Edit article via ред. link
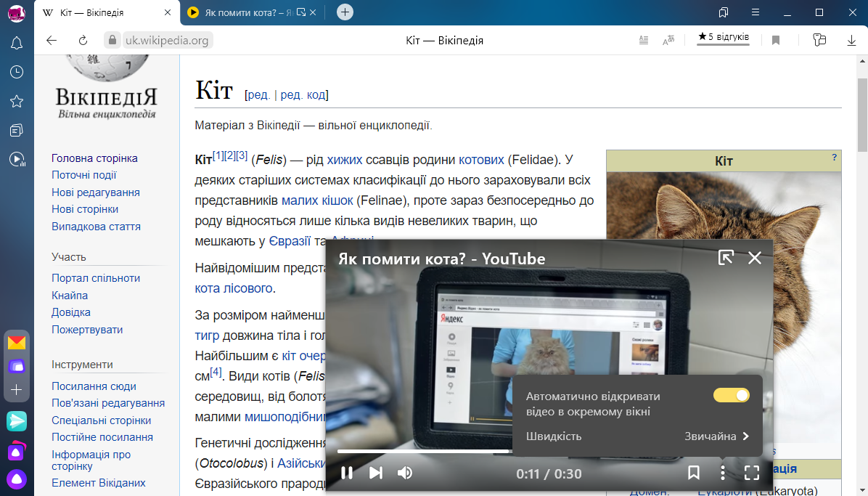 pos(259,94)
